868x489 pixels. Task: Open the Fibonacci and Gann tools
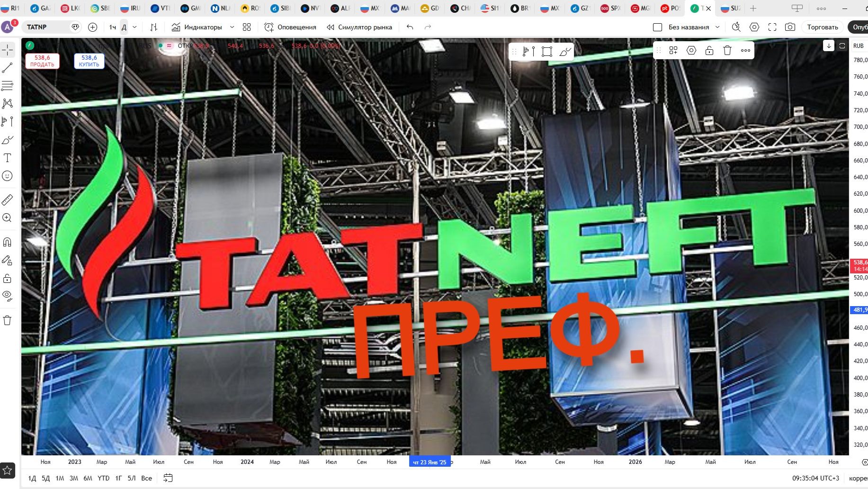coord(8,86)
